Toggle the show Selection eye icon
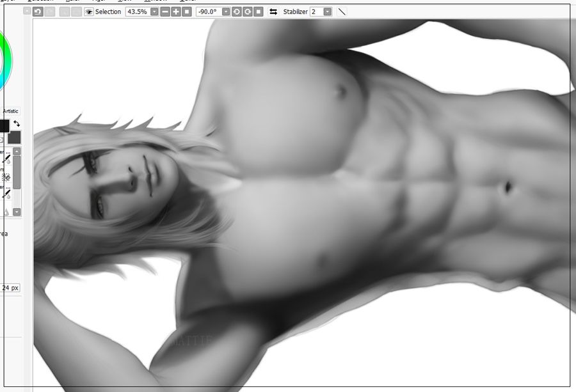576x392 pixels. click(88, 12)
